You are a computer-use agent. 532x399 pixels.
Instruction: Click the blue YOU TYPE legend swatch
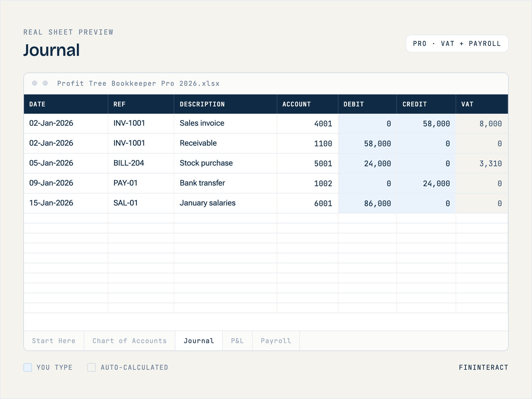coord(28,367)
